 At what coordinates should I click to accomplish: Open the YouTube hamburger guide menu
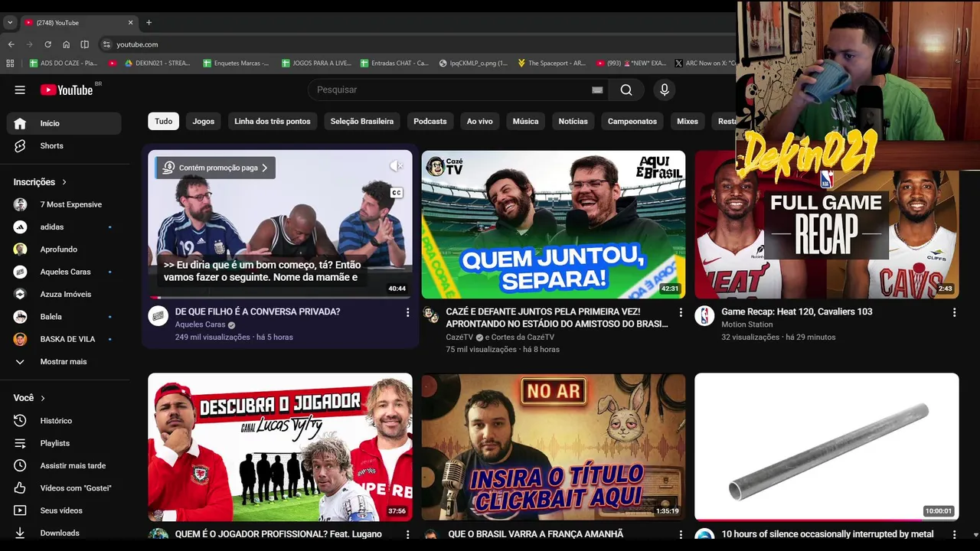[20, 90]
